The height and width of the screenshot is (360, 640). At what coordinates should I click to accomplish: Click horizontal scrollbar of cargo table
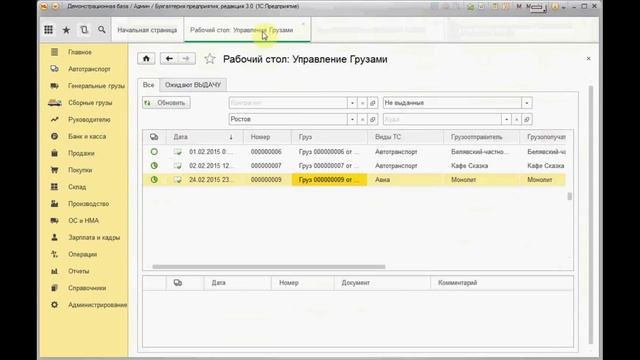(x=269, y=267)
